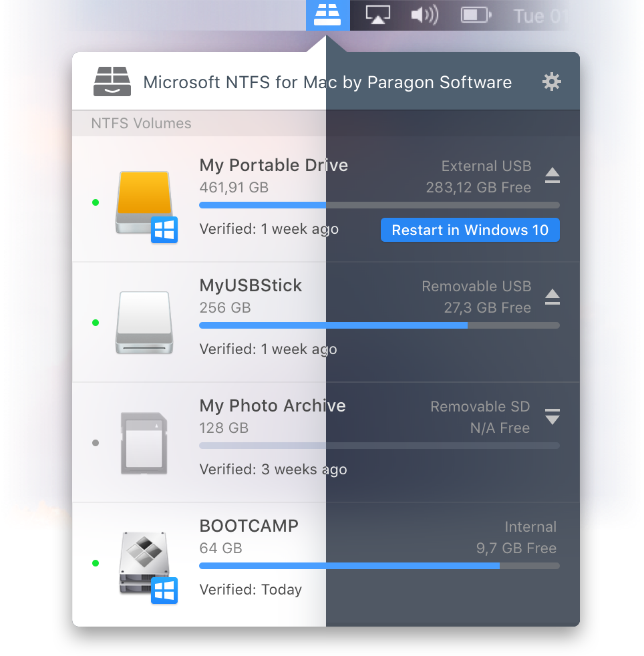Open settings via the gear icon

pyautogui.click(x=552, y=81)
